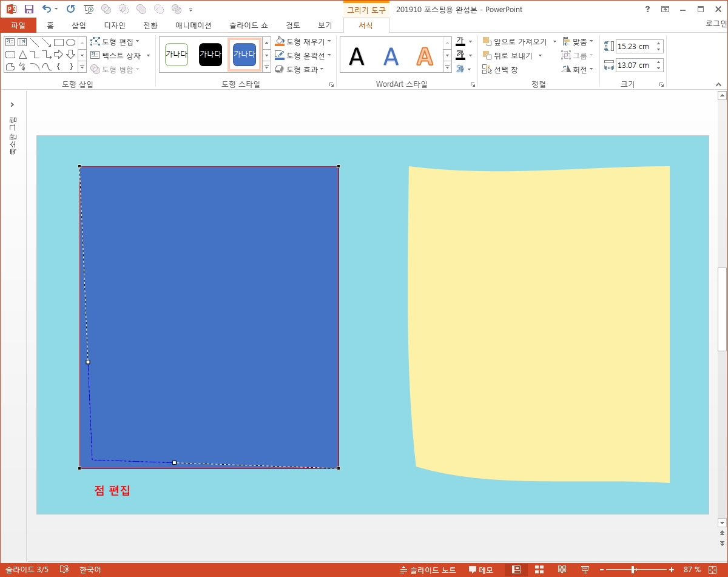The image size is (728, 577).
Task: Open the 파일 file tab
Action: point(18,25)
